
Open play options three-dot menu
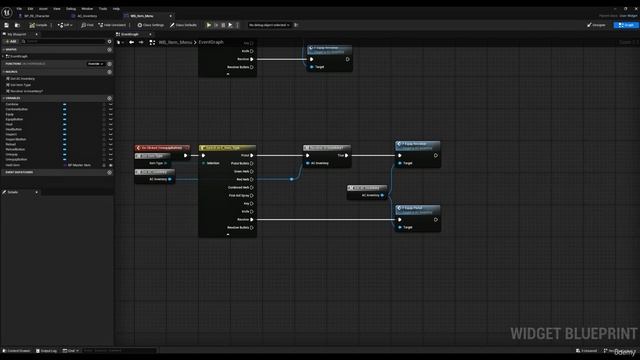click(237, 25)
